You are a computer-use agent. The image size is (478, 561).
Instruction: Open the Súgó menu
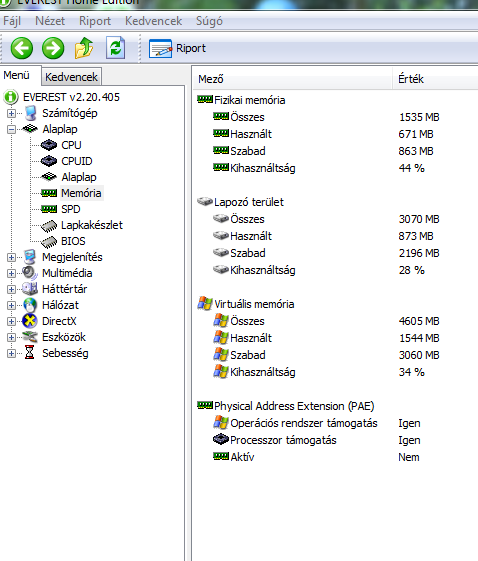tap(209, 21)
